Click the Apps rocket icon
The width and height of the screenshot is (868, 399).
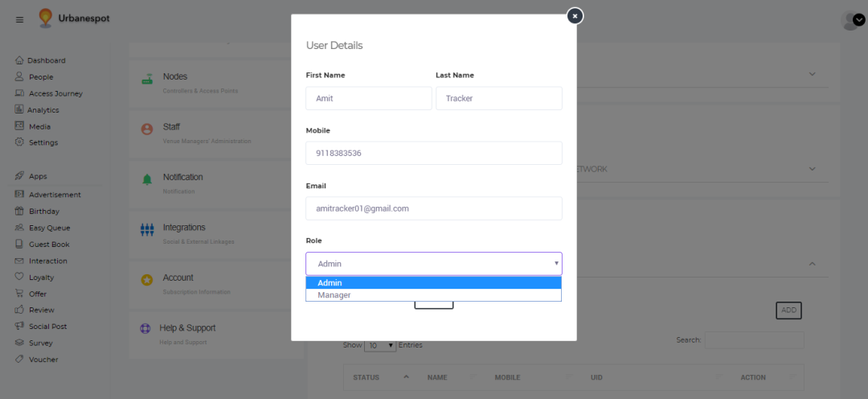19,175
